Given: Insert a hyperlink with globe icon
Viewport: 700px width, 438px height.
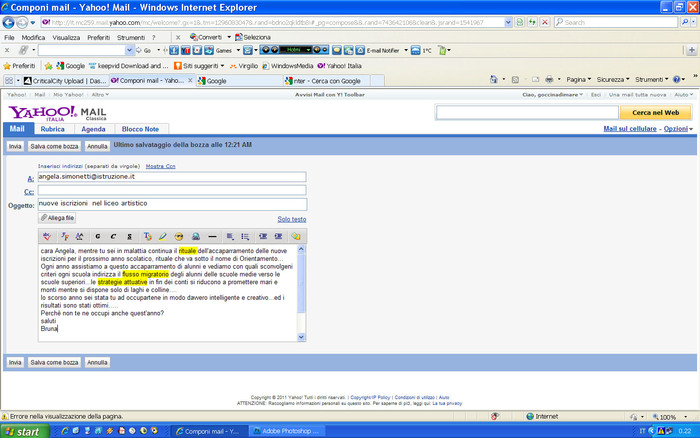Looking at the screenshot, I should pyautogui.click(x=196, y=236).
